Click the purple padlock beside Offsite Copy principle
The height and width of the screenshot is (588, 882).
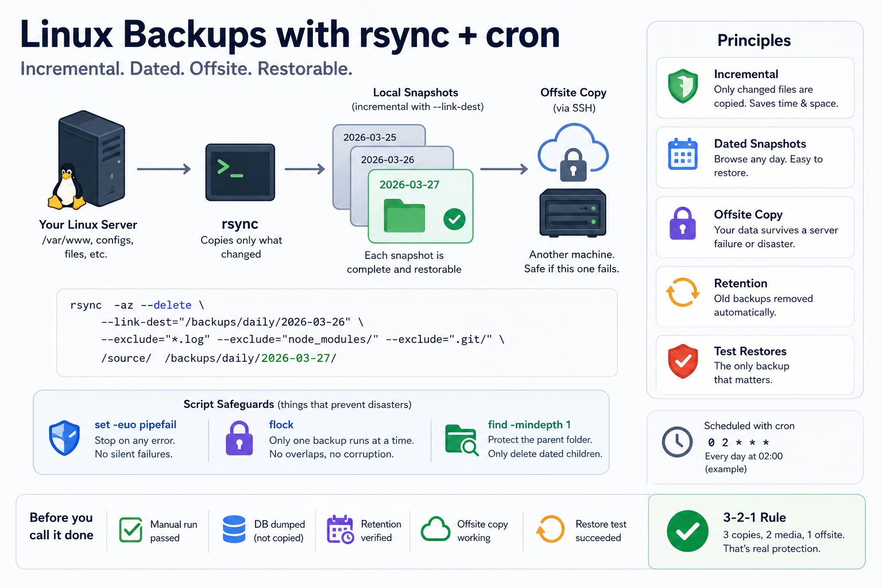pos(683,223)
